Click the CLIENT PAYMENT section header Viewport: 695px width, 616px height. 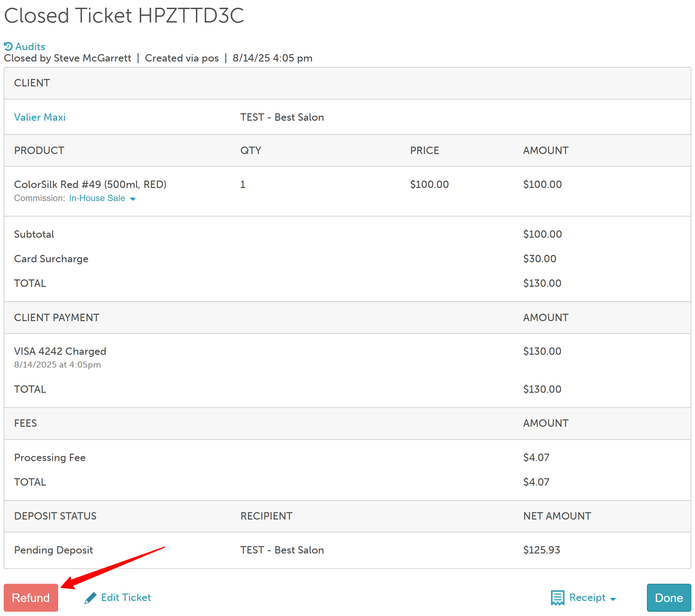(56, 317)
